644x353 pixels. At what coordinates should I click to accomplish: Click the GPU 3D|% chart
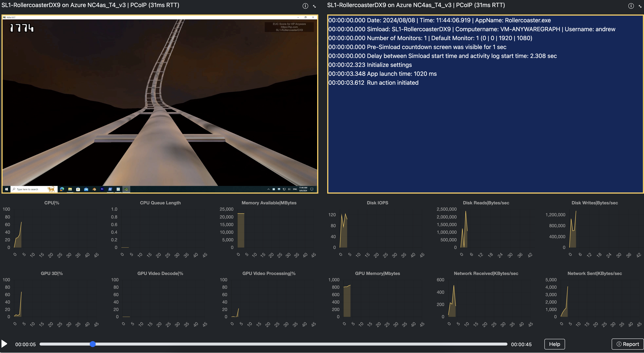pyautogui.click(x=51, y=299)
